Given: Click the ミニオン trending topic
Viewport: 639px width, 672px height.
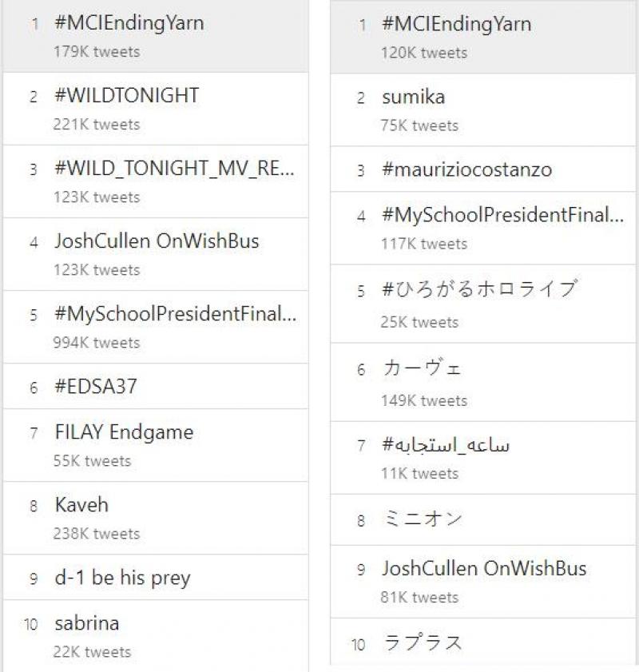Looking at the screenshot, I should point(422,519).
